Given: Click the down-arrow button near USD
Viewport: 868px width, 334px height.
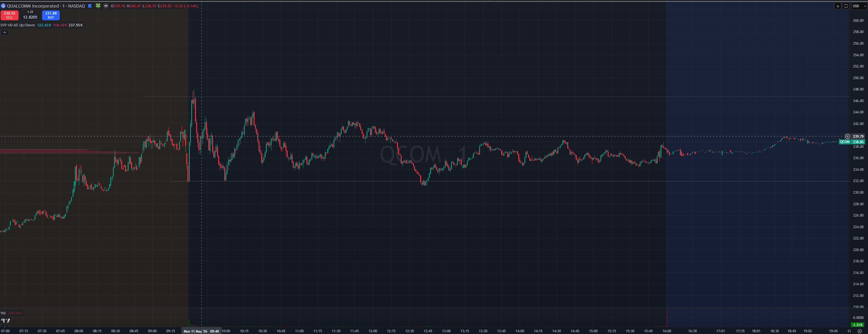Looking at the screenshot, I should tap(838, 6).
